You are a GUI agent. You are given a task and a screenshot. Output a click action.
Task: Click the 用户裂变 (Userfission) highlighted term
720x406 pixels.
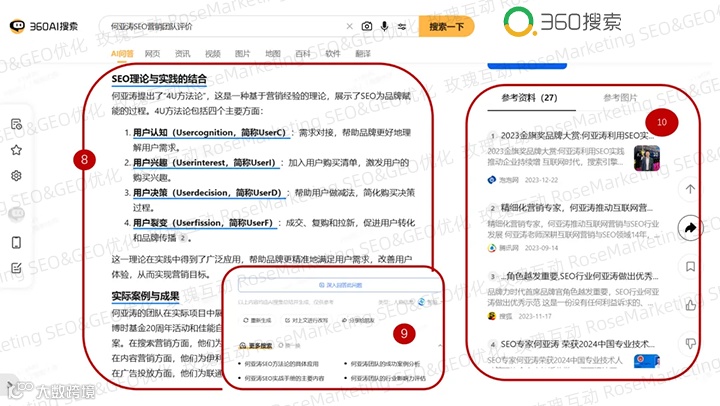tap(204, 223)
